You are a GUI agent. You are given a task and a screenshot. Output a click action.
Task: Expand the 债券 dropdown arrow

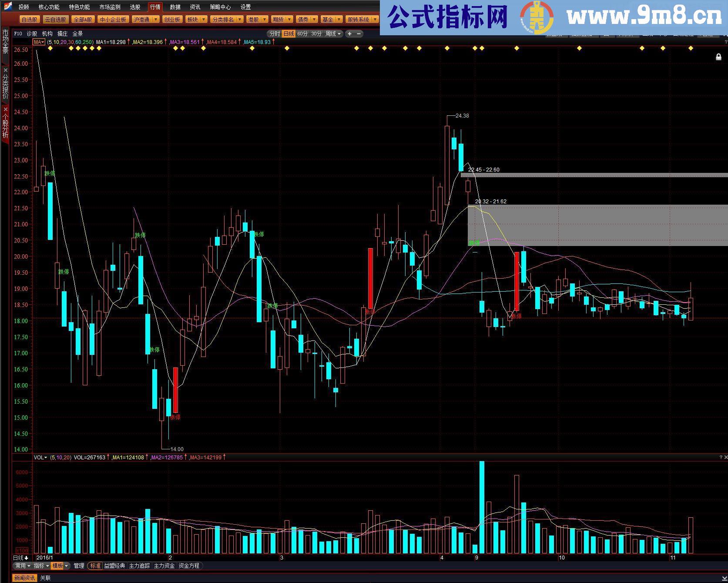pos(314,20)
